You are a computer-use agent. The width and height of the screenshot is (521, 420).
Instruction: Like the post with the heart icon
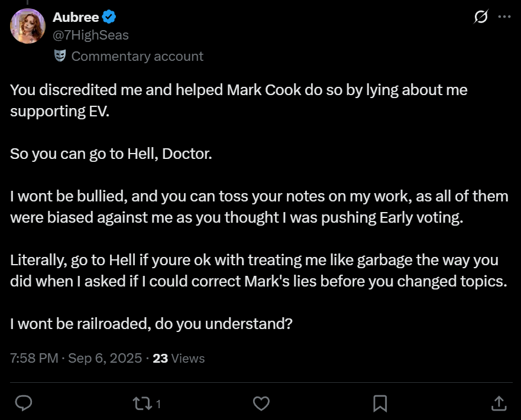pos(261,403)
